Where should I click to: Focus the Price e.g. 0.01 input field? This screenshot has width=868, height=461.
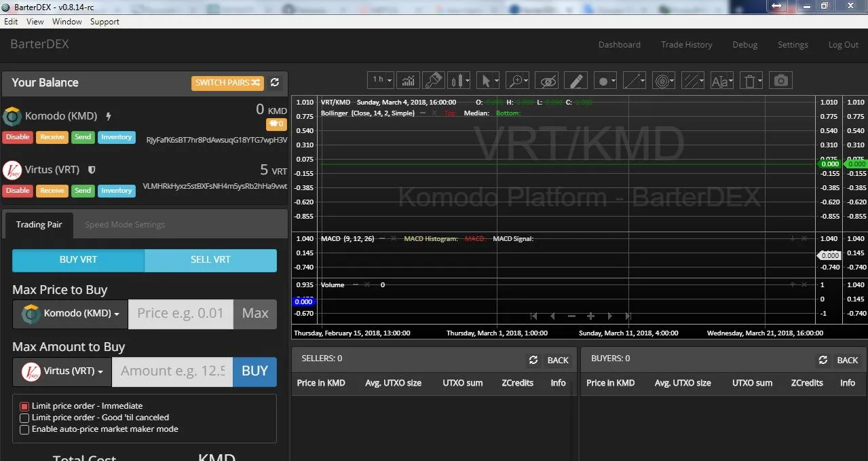point(181,314)
